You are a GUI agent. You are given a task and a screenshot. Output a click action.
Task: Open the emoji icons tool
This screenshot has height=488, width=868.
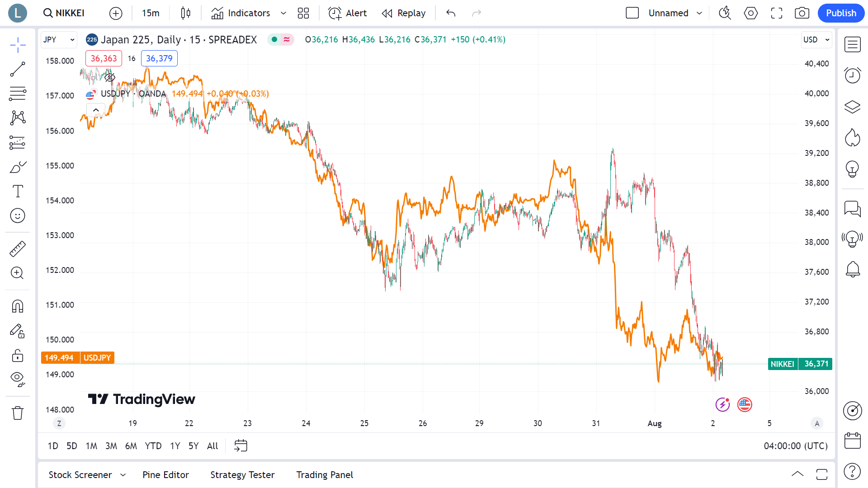tap(18, 216)
